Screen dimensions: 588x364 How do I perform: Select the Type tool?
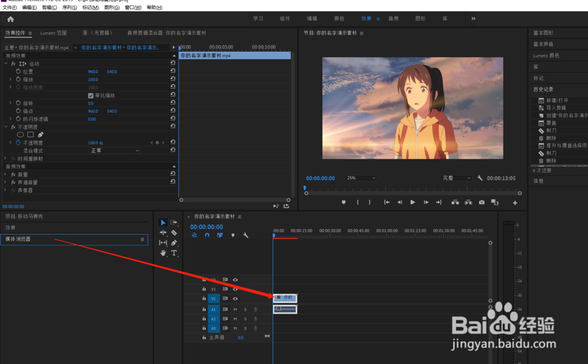pos(174,253)
